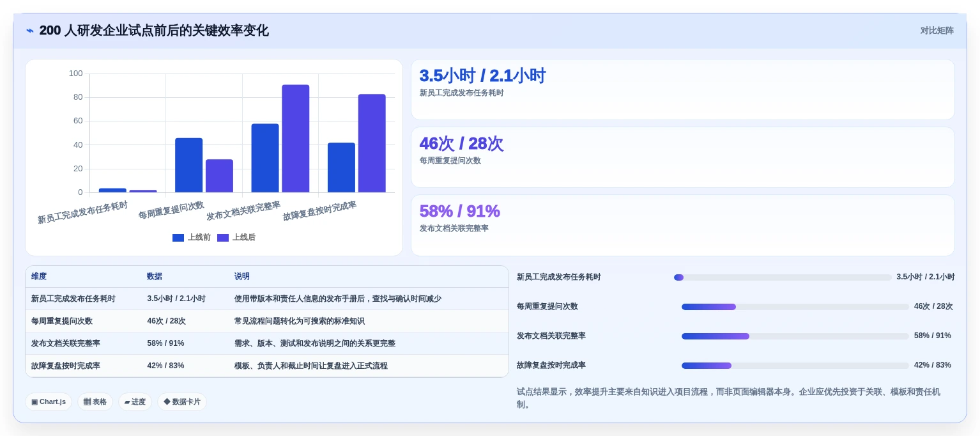
Task: Click the 上线前 bar for 故障复盘按时完成率
Action: coord(341,167)
